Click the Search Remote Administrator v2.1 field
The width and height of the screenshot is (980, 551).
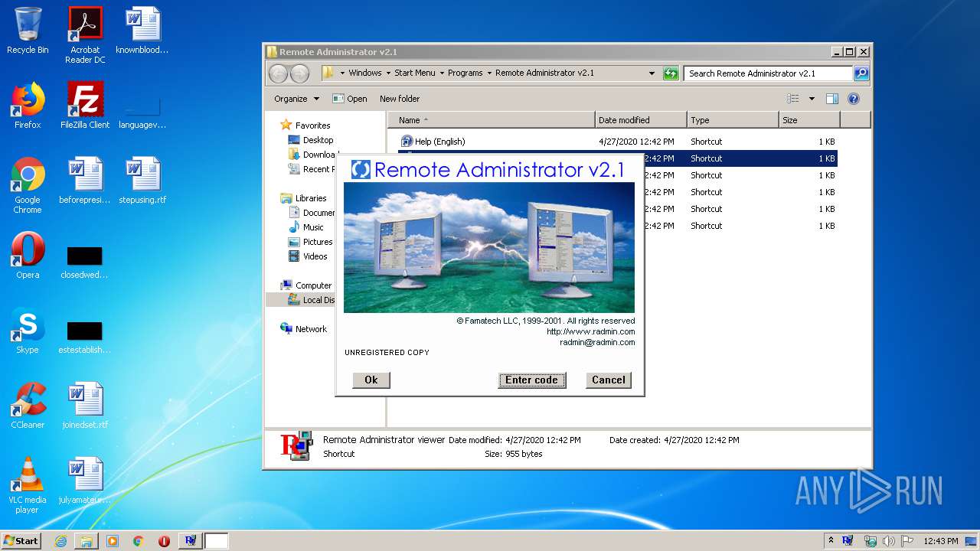click(768, 73)
